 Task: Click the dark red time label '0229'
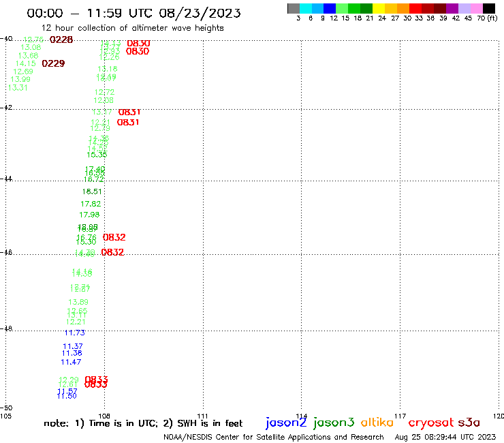pos(53,63)
